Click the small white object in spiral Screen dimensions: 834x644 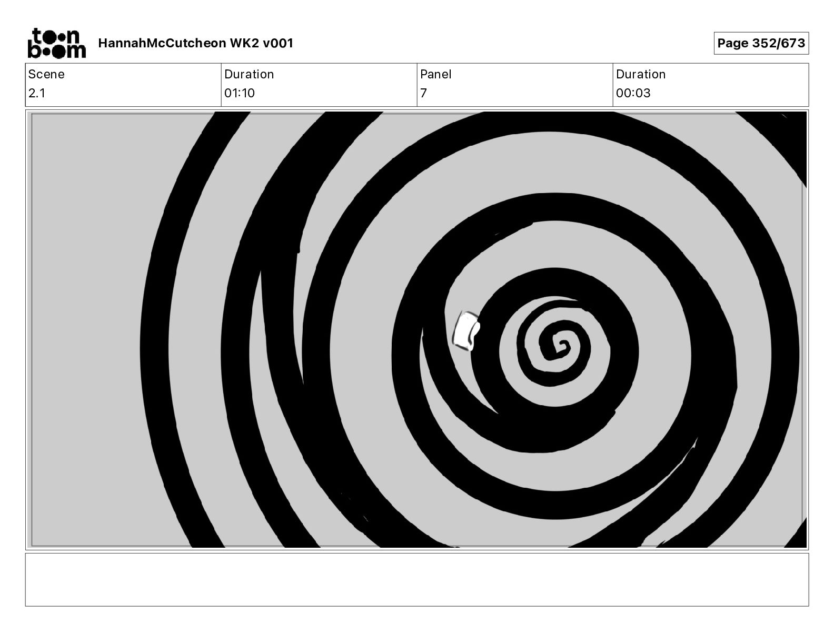point(466,331)
